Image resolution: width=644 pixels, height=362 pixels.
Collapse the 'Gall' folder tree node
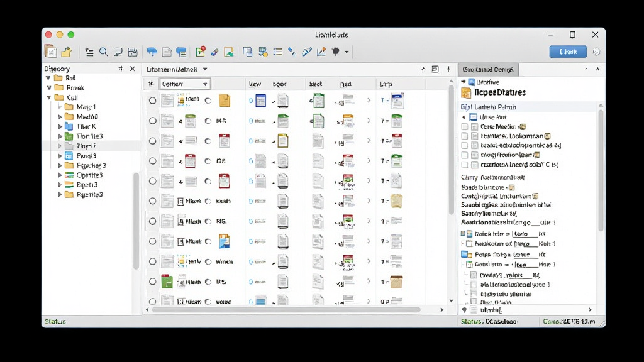pos(49,97)
